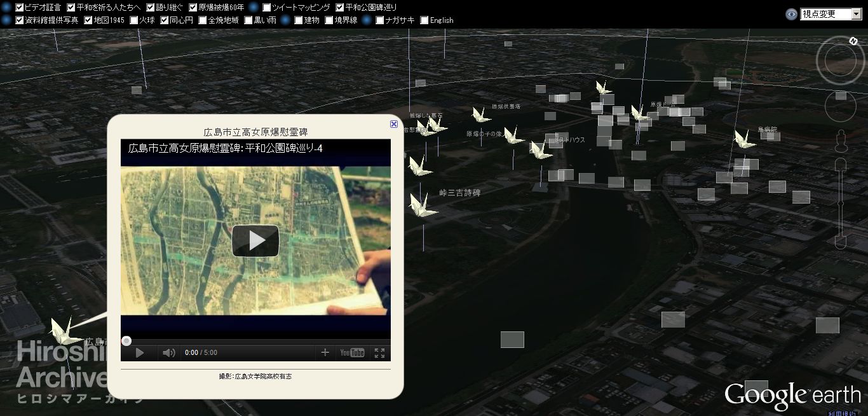Uncheck the 資料館提供写真 checkbox
The height and width of the screenshot is (416, 868).
coord(20,20)
